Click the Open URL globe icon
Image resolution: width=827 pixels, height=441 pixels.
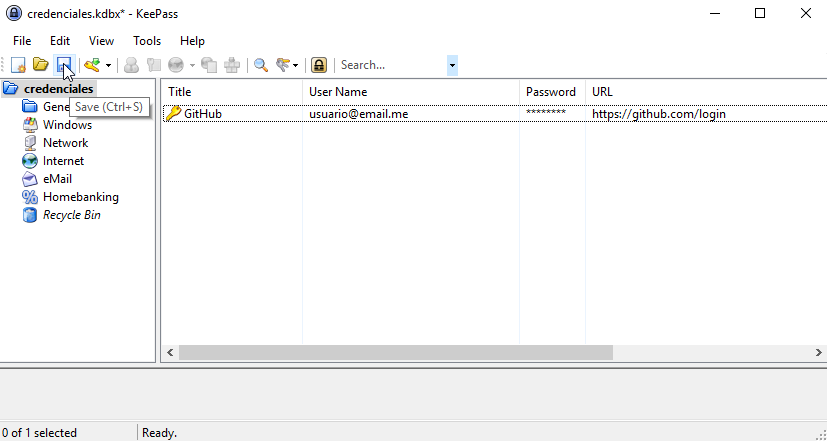coord(176,65)
